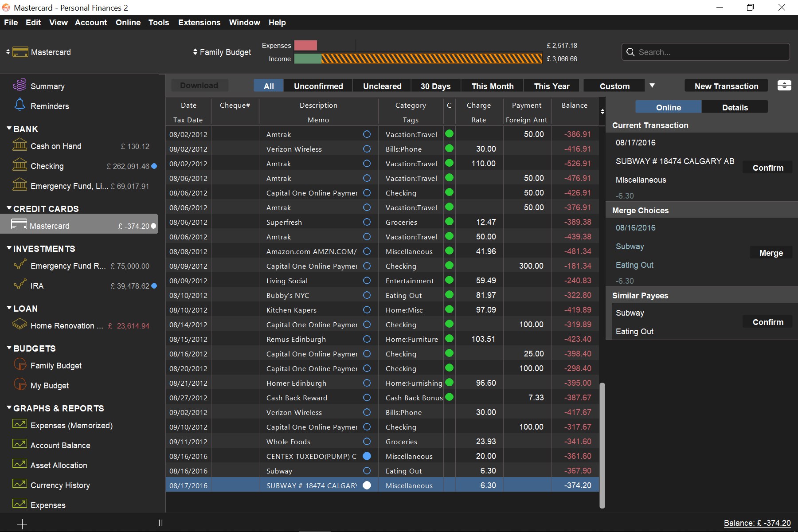Viewport: 798px width, 532px height.
Task: Open the Extensions menu
Action: pyautogui.click(x=199, y=23)
